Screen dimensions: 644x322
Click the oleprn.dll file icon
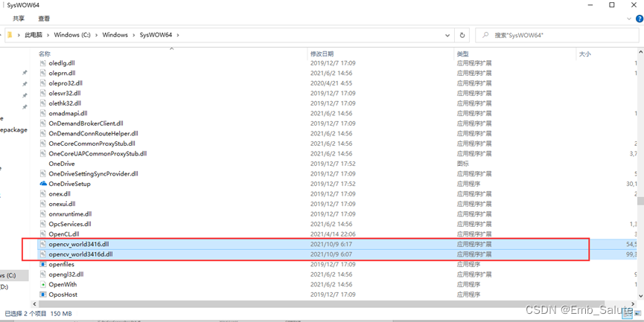point(43,73)
